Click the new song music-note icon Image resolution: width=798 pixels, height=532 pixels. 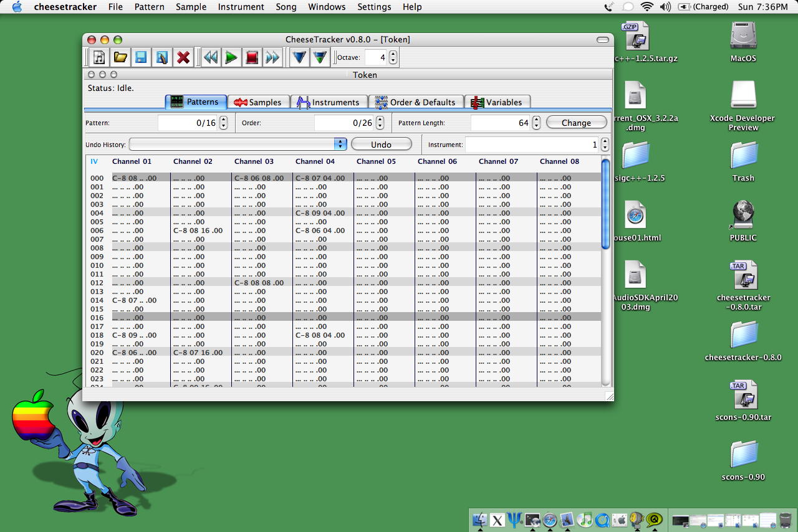tap(99, 57)
